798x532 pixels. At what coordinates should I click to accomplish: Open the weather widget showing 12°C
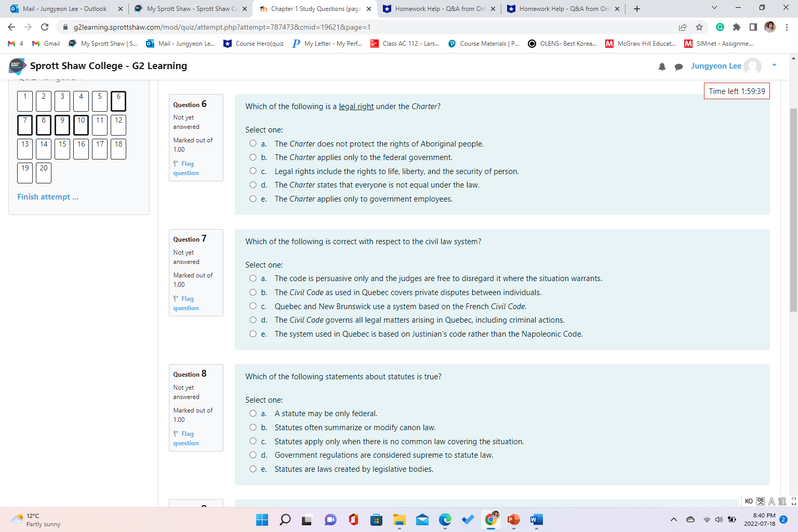coord(35,520)
